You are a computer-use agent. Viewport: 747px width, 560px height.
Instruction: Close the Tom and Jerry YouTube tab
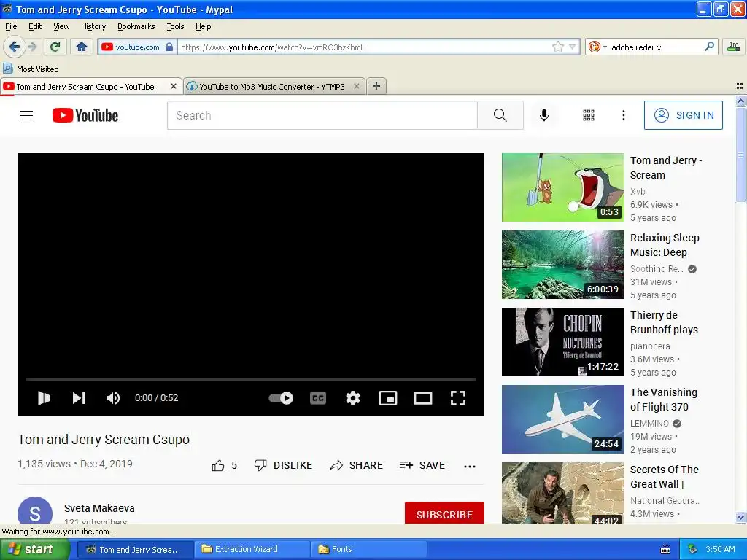click(x=174, y=86)
